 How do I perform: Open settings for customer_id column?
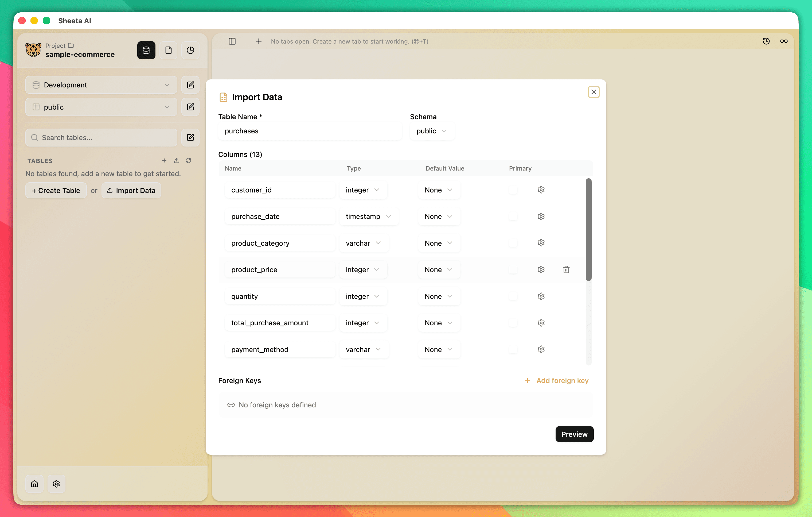click(541, 190)
